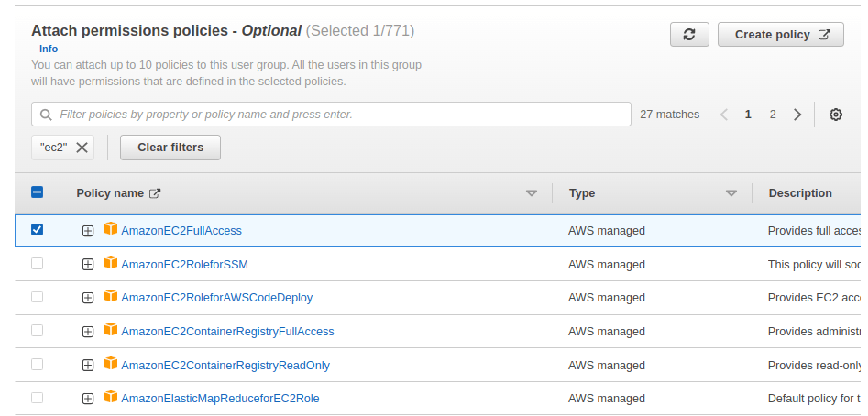868x416 pixels.
Task: Click the policy icon for AmazonEC2RoleforAWSCodeDeploy
Action: 111,296
